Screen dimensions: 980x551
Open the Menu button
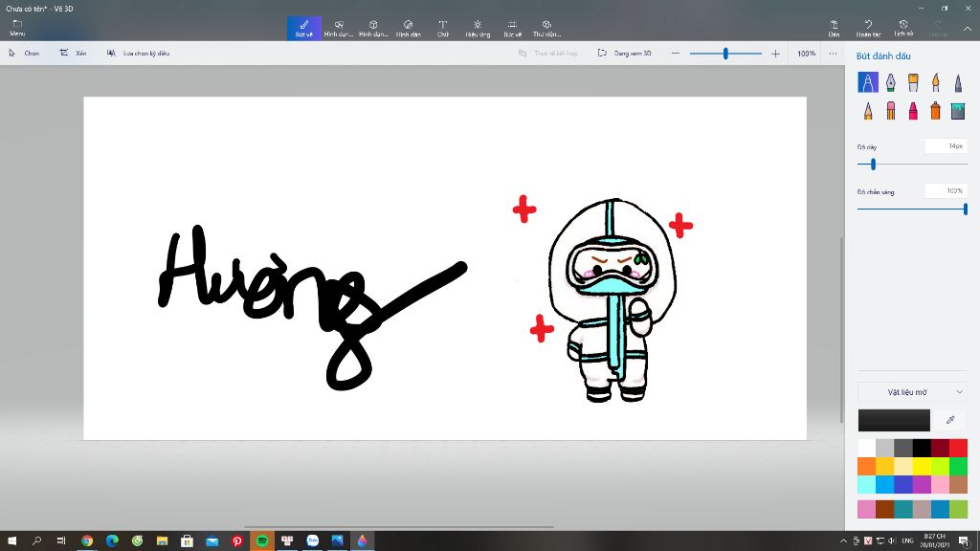pos(17,28)
